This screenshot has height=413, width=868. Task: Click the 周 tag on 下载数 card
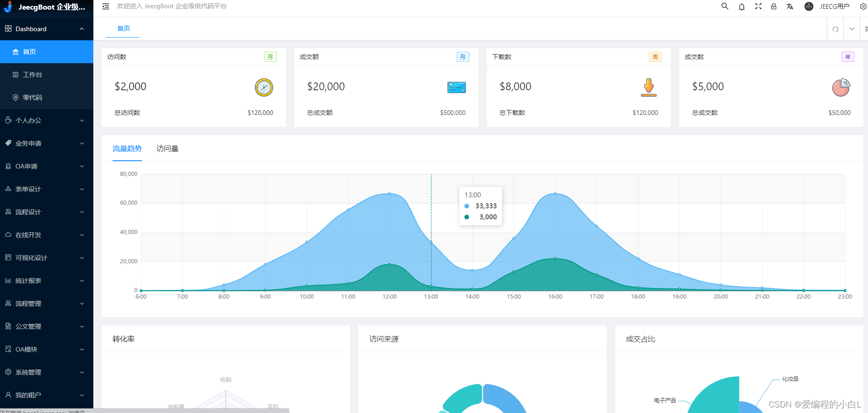pyautogui.click(x=655, y=57)
